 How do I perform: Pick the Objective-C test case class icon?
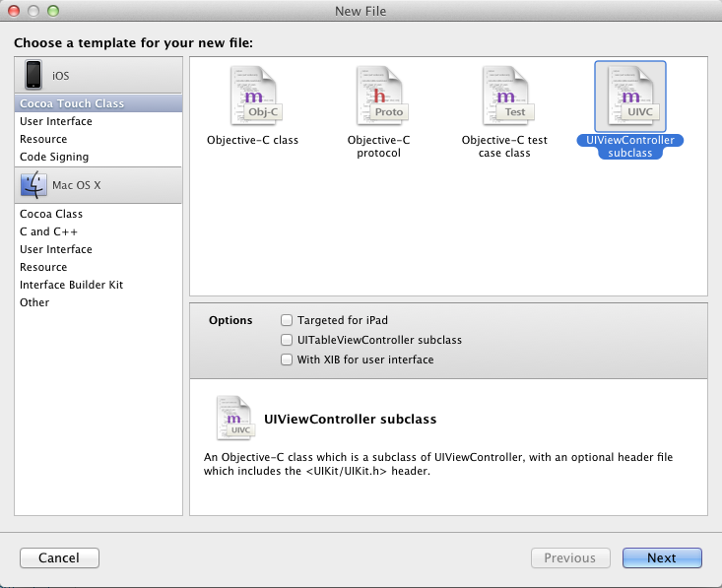click(504, 96)
